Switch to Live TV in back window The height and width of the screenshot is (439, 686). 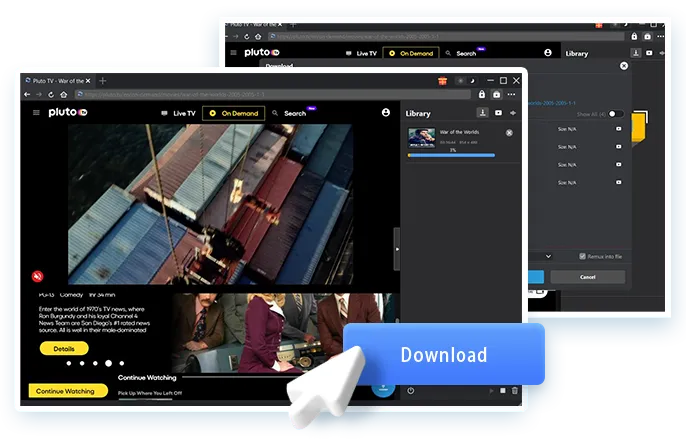361,53
